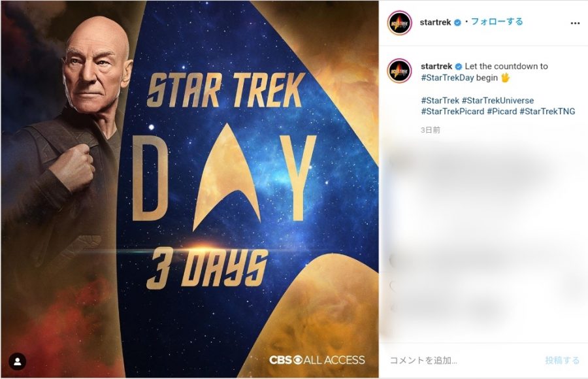Image resolution: width=588 pixels, height=379 pixels.
Task: Open the #StarTrekPicard hashtag
Action: [453, 112]
